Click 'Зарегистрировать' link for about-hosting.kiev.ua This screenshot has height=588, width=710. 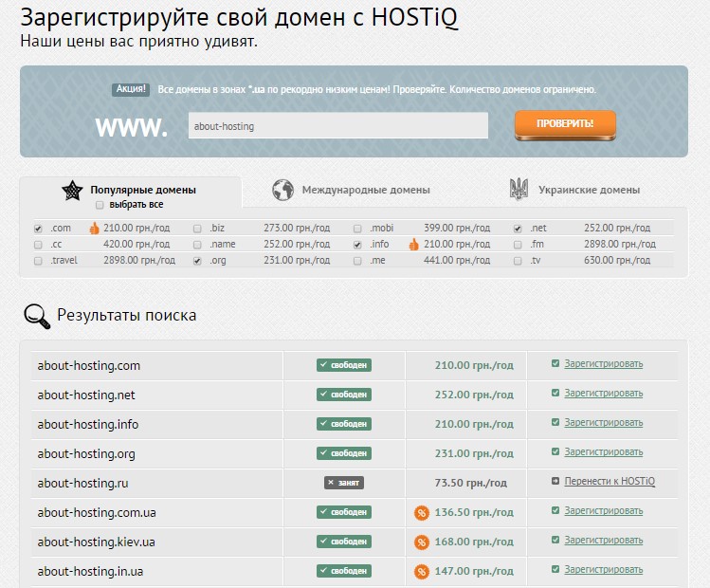[603, 541]
